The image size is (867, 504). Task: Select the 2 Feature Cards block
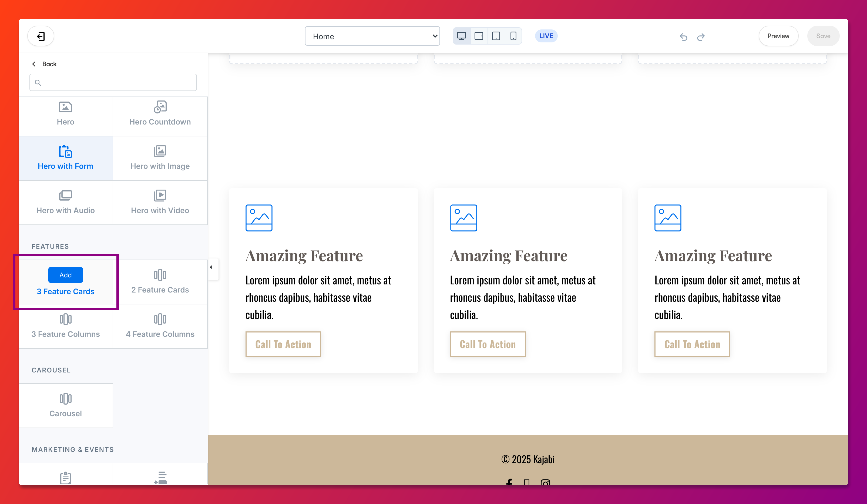(x=160, y=282)
